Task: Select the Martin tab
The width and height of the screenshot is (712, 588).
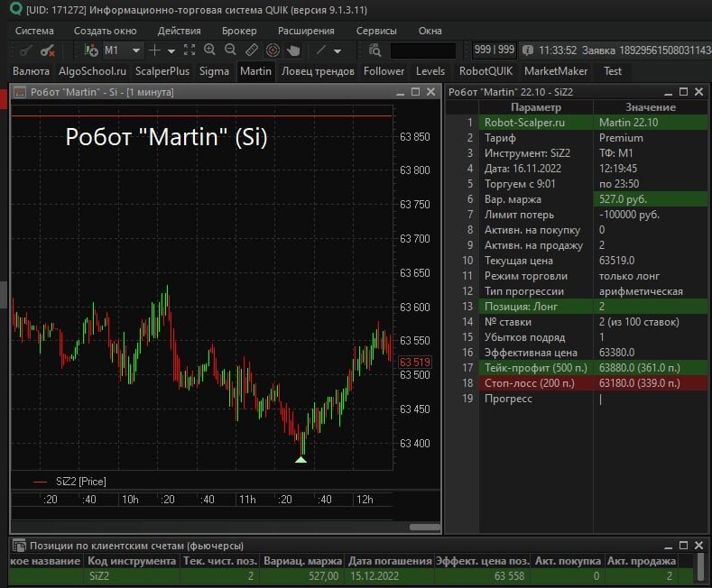Action: (x=255, y=71)
